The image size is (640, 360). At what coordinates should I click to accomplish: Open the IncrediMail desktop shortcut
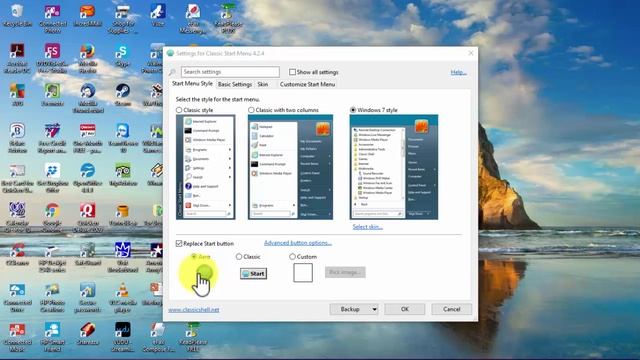[x=87, y=16]
